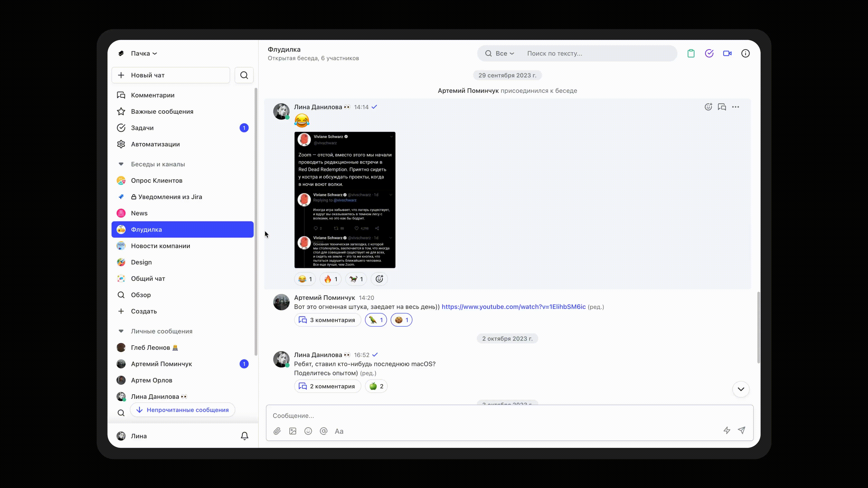Toggle the 🔥 reaction on Lina's message
The image size is (868, 488).
(x=330, y=279)
